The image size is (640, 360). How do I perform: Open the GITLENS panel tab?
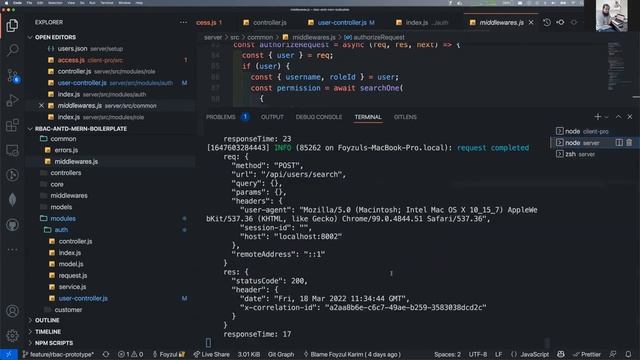tap(405, 117)
